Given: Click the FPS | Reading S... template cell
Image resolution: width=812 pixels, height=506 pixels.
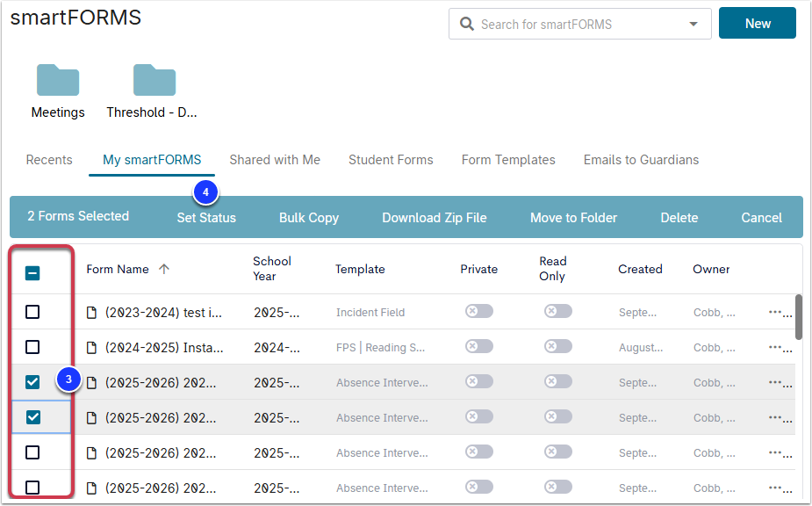Looking at the screenshot, I should [381, 348].
